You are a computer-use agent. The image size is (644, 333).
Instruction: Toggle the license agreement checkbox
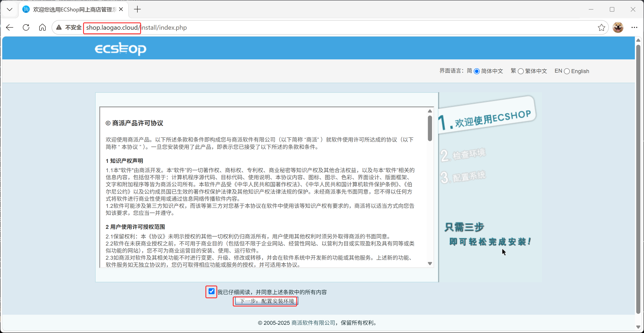212,291
